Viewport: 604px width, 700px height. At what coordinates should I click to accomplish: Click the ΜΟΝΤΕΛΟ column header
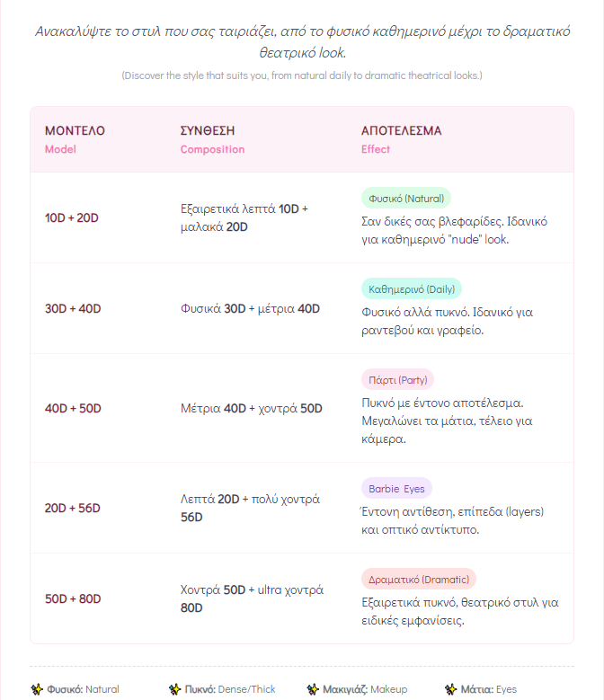tap(75, 131)
